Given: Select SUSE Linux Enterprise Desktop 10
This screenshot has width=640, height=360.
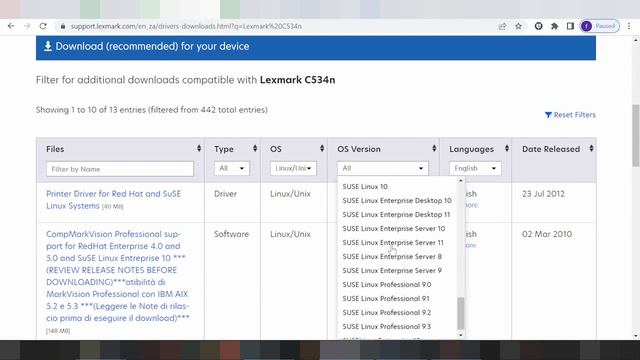Looking at the screenshot, I should coord(397,200).
